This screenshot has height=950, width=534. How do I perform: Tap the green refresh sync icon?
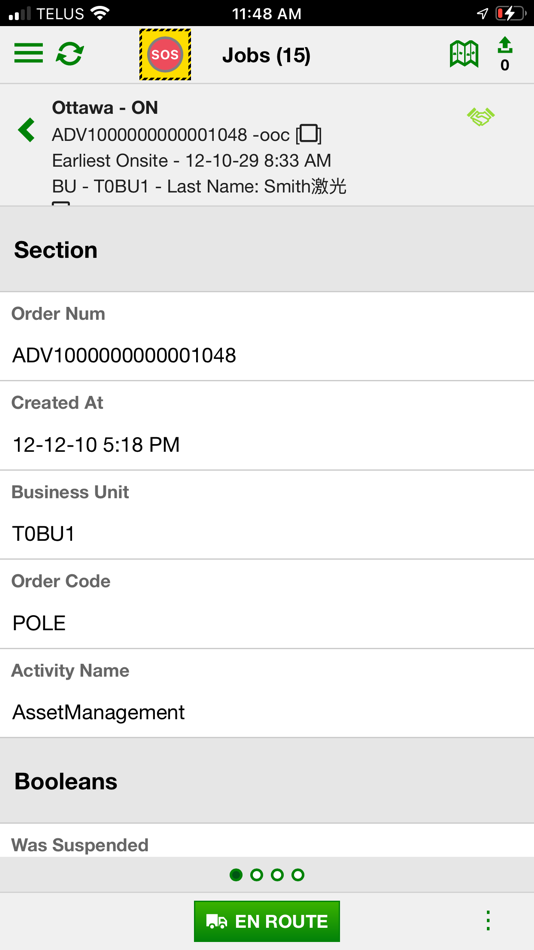tap(70, 54)
